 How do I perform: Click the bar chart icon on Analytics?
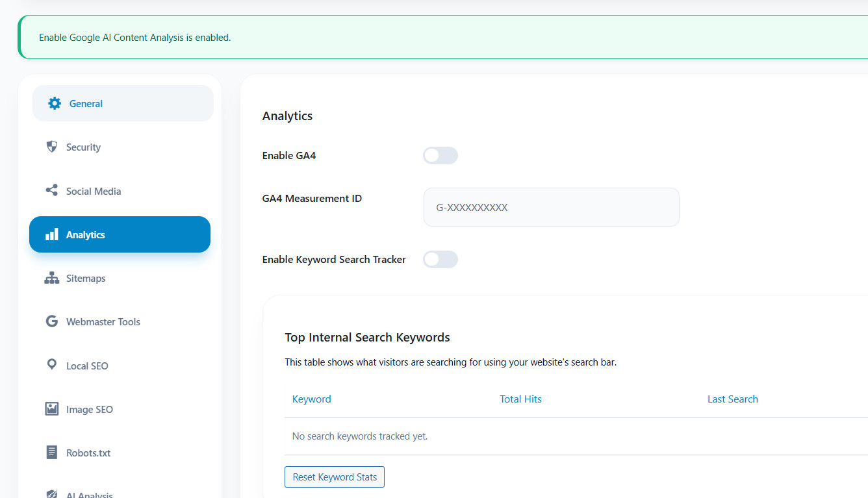point(52,234)
